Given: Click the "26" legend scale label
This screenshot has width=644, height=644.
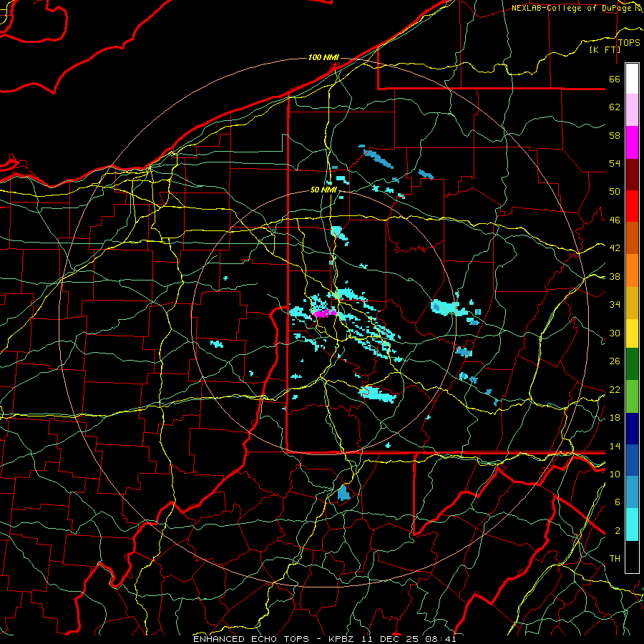Looking at the screenshot, I should pos(615,361).
